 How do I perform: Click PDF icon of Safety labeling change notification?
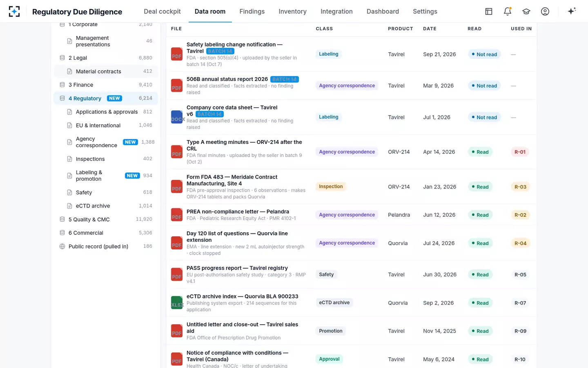click(177, 54)
